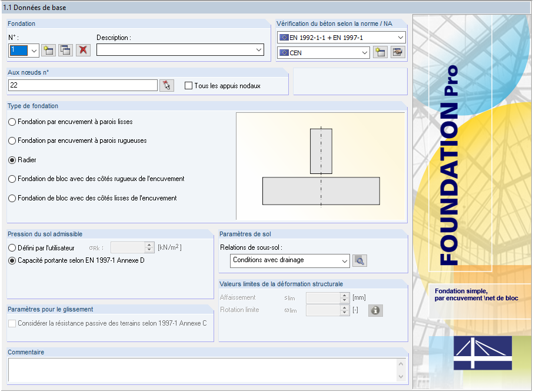Increase σRk value with up arrow
Screen dimensions: 533x392
(x=149, y=245)
